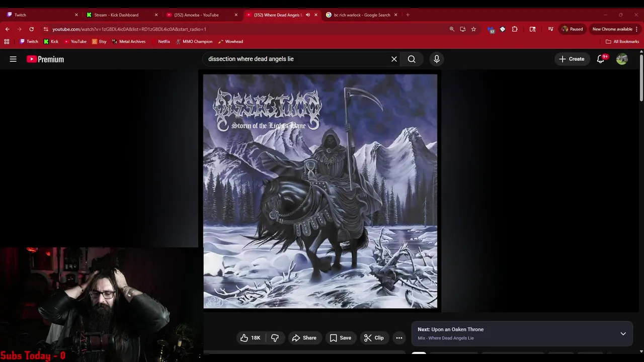
Task: Like the video with the thumbs-up 18K button
Action: click(251, 338)
